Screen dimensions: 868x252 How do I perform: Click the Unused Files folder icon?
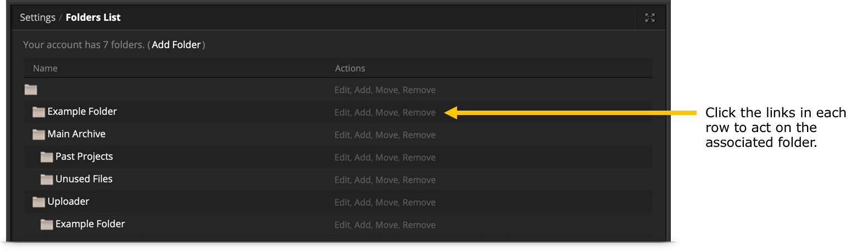tap(47, 179)
